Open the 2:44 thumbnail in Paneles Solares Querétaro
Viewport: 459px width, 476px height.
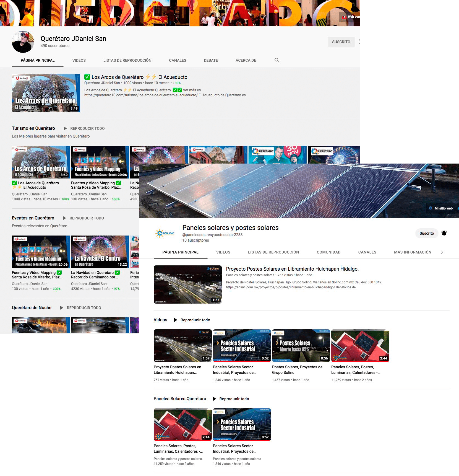183,425
